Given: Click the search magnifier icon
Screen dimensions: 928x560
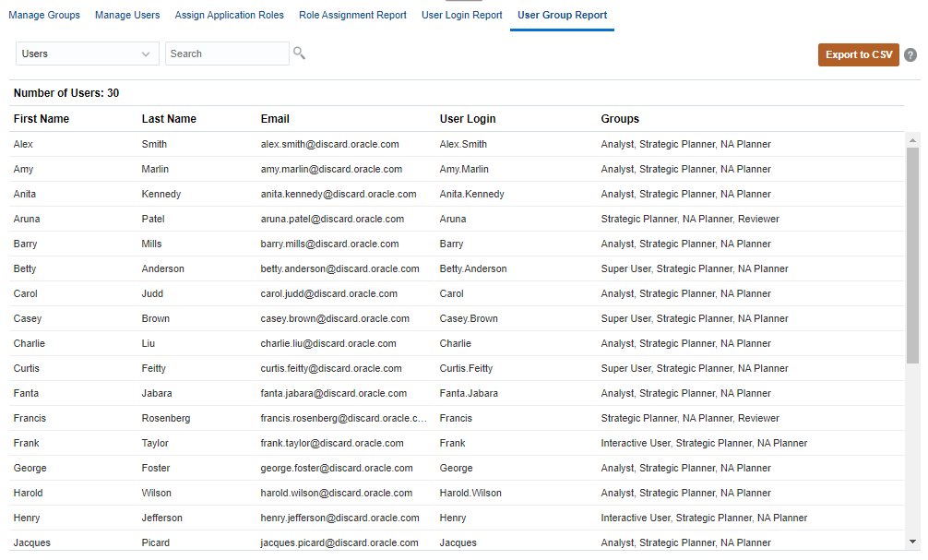Looking at the screenshot, I should coord(300,54).
